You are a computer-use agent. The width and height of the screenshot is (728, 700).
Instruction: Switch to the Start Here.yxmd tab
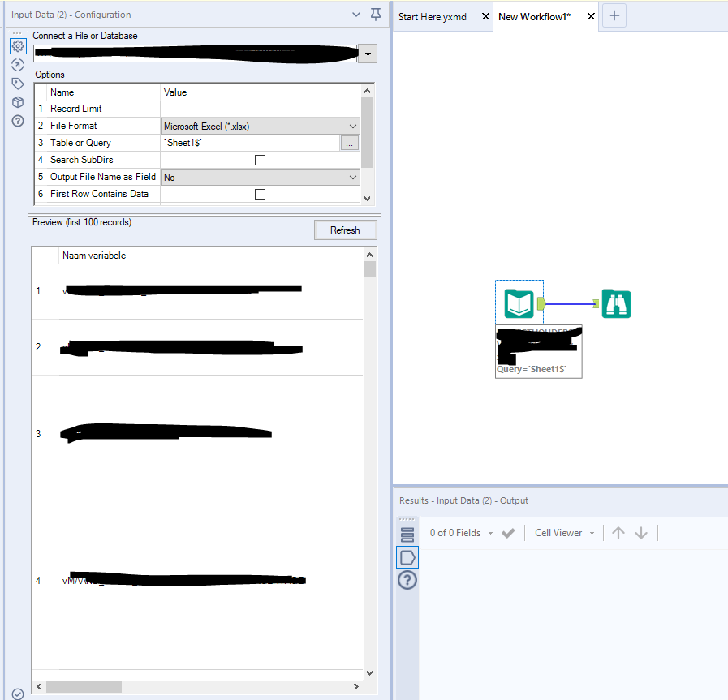click(x=433, y=16)
